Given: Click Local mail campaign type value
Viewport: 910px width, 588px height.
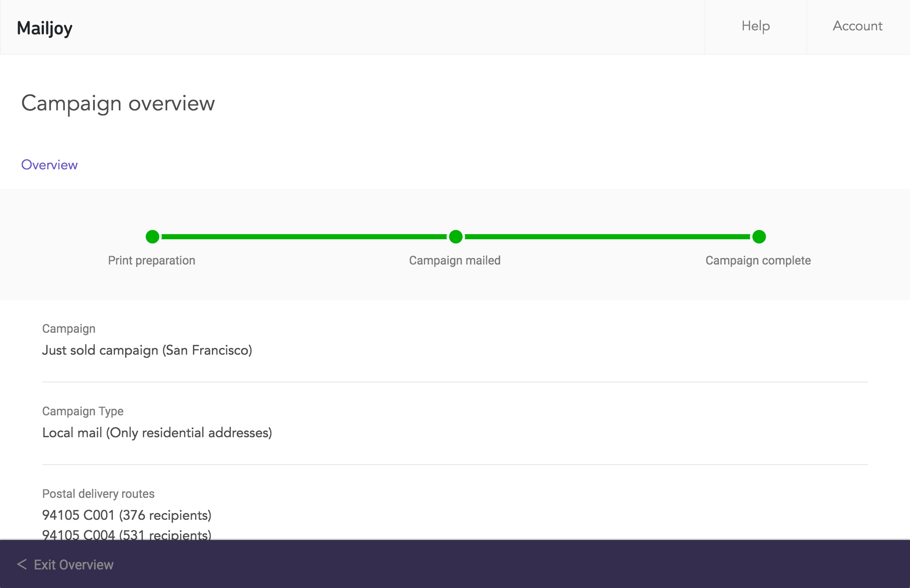Looking at the screenshot, I should [157, 433].
